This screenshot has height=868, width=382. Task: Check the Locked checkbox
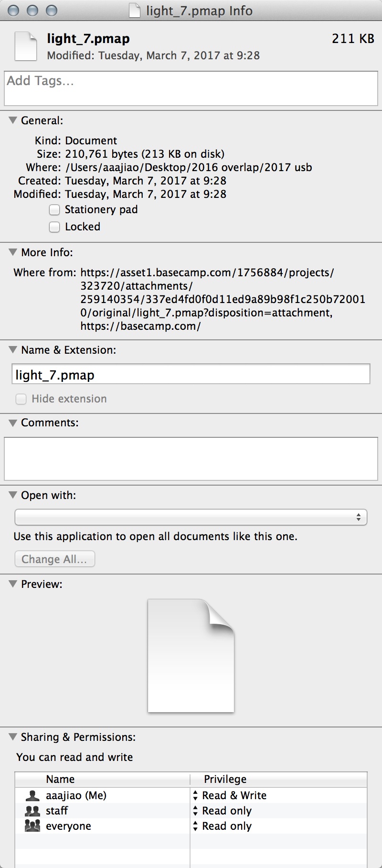click(54, 227)
